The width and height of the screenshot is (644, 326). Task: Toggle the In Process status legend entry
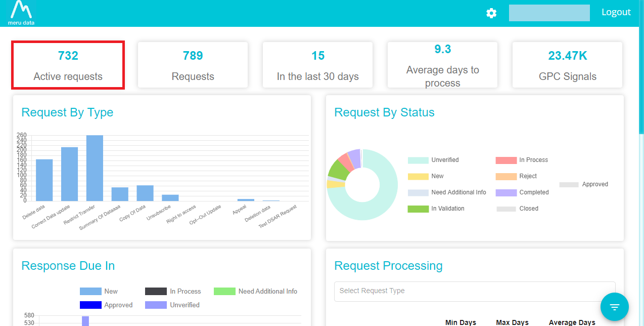[x=522, y=160]
